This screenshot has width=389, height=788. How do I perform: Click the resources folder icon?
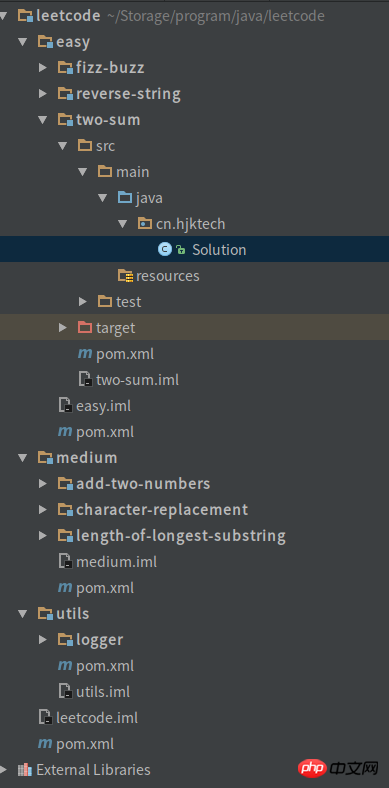[x=125, y=275]
